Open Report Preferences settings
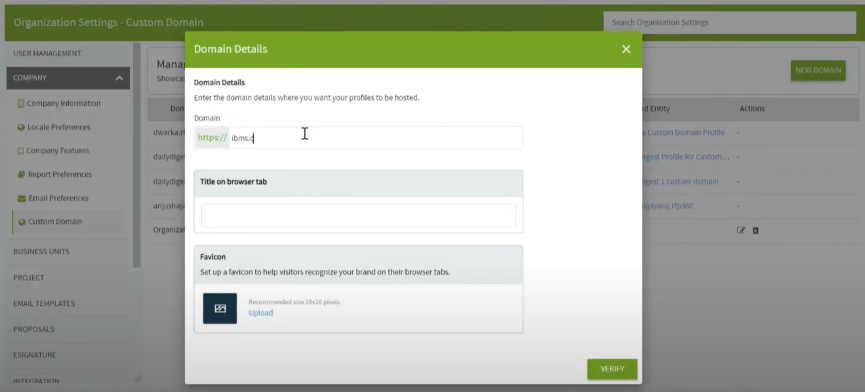Image resolution: width=865 pixels, height=392 pixels. pyautogui.click(x=60, y=174)
